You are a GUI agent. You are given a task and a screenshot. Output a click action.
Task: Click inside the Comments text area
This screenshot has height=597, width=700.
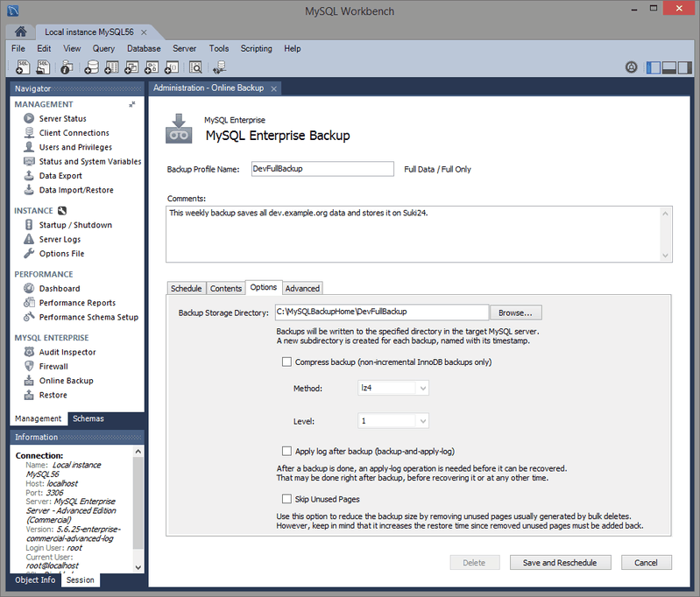(x=414, y=235)
